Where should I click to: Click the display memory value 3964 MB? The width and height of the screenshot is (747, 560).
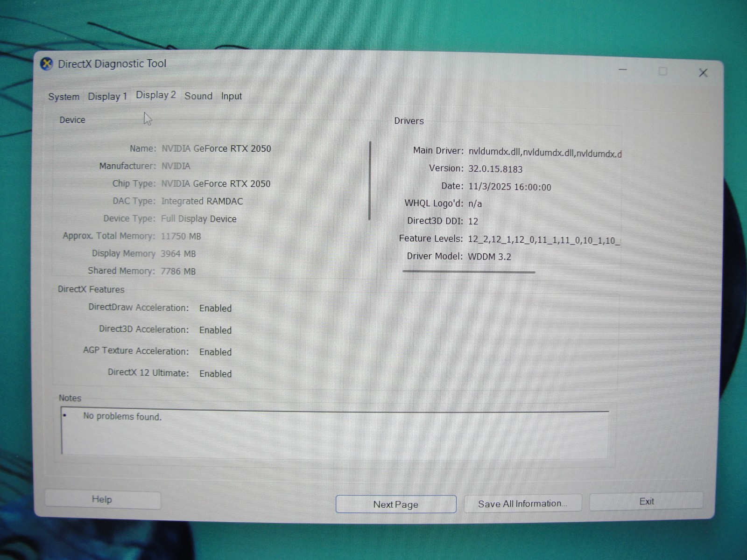[x=178, y=254]
